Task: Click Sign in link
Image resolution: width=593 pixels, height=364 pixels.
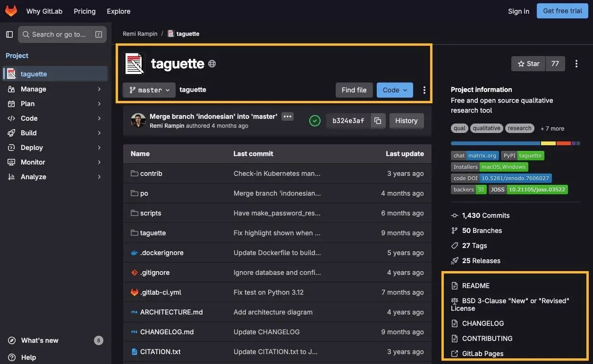Action: coord(518,11)
